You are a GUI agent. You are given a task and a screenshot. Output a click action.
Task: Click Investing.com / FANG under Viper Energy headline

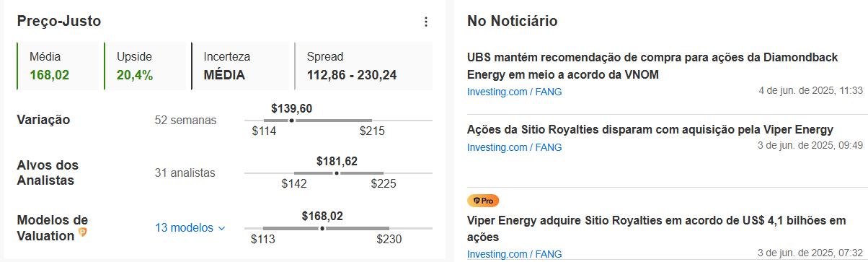click(x=514, y=254)
